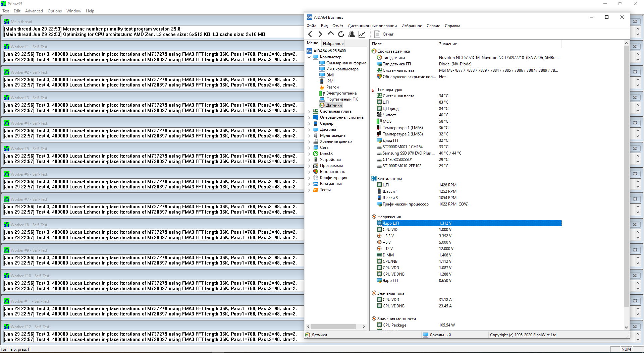Viewport: 644px width, 353px height.
Task: Select the Графический процессор fan row
Action: (x=469, y=204)
